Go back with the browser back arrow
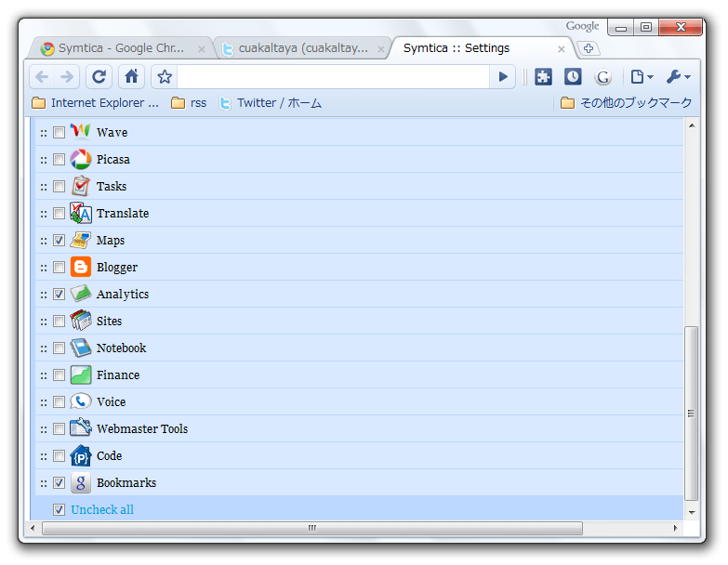The width and height of the screenshot is (728, 565). click(x=42, y=76)
